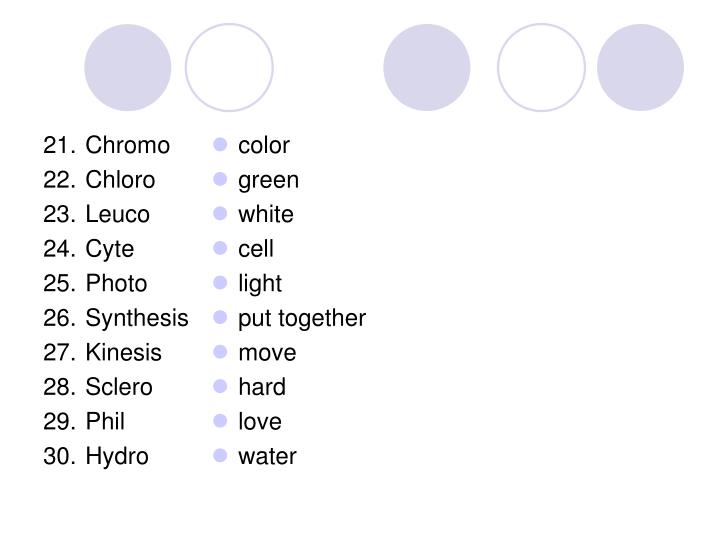Click the bullet beside 'green'
Viewport: 720px width, 540px height.
(220, 179)
